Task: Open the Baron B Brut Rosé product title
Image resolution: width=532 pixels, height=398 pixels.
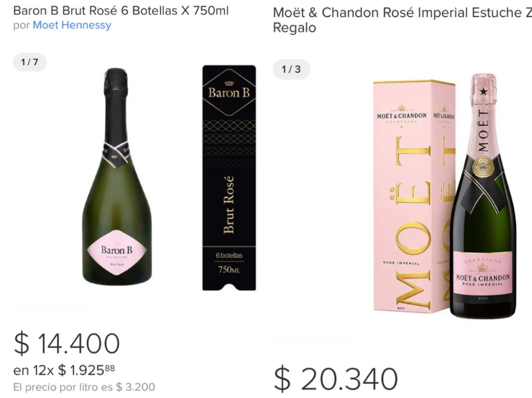Action: (121, 11)
